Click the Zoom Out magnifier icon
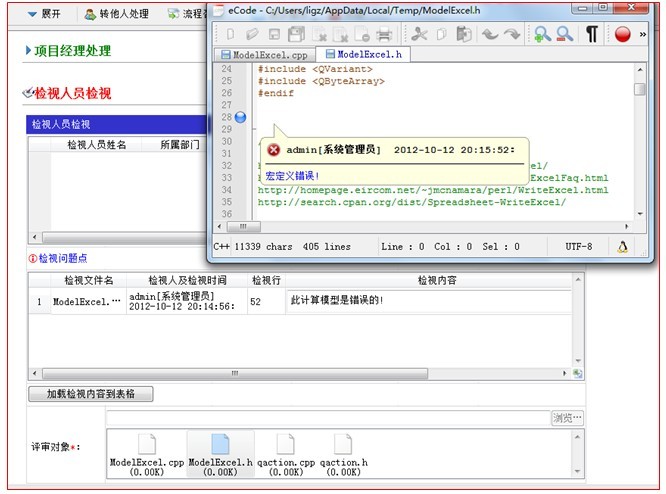This screenshot has height=494, width=666. [x=565, y=35]
